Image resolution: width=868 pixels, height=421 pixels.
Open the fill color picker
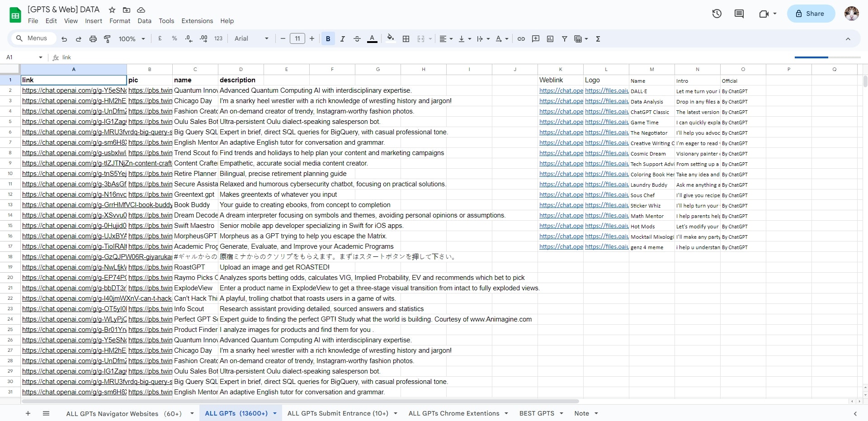(x=391, y=39)
